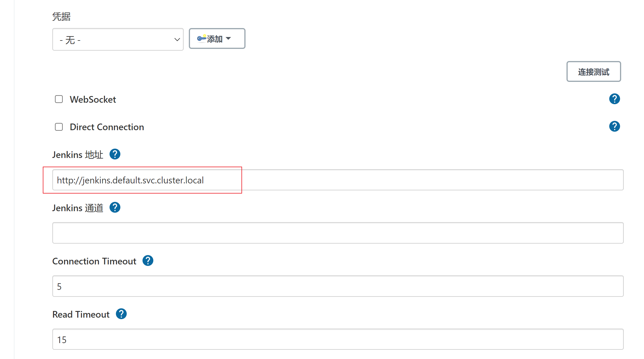The image size is (644, 359).
Task: View help for Connection Timeout
Action: [x=148, y=261]
